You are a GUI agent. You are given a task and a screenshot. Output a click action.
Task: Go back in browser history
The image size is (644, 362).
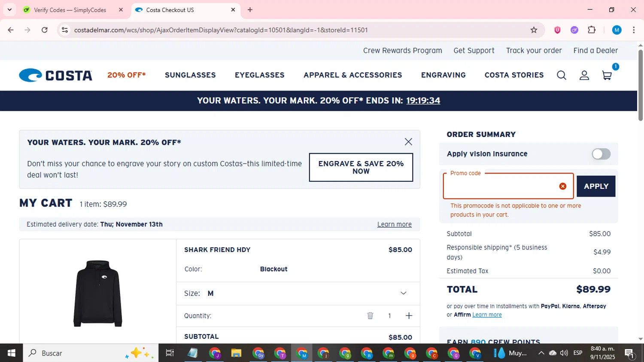pyautogui.click(x=11, y=30)
